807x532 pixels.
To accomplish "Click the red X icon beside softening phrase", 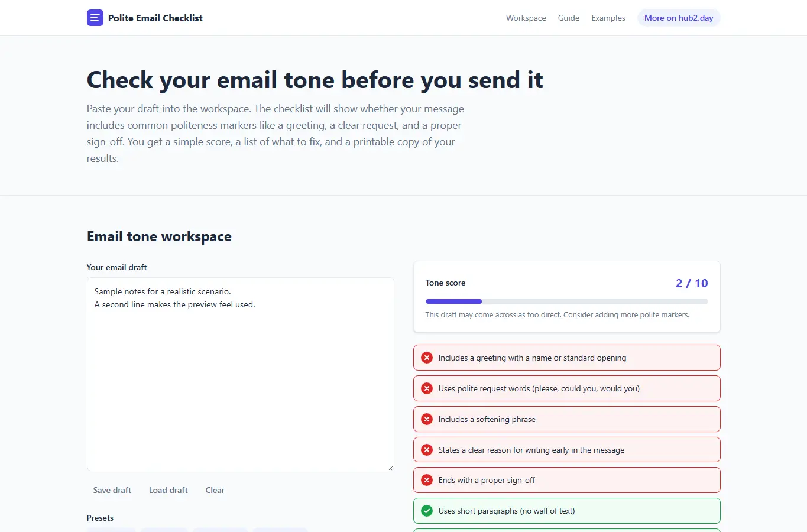I will click(x=427, y=419).
